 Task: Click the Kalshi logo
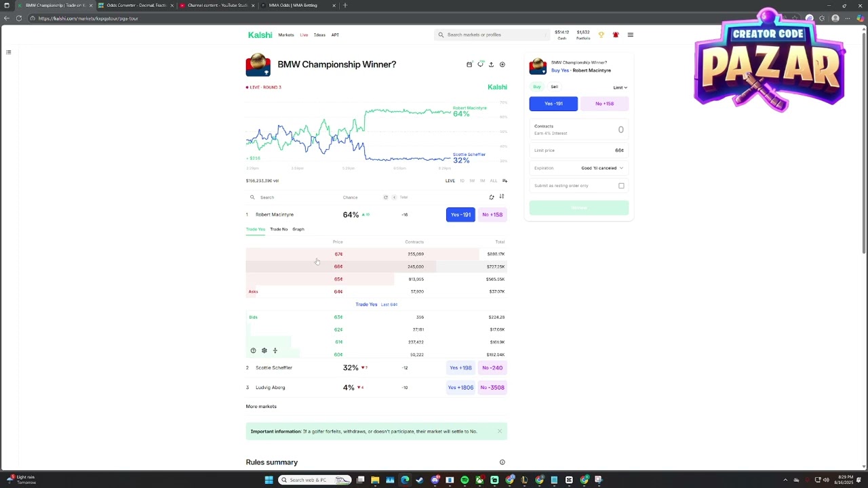pyautogui.click(x=260, y=35)
